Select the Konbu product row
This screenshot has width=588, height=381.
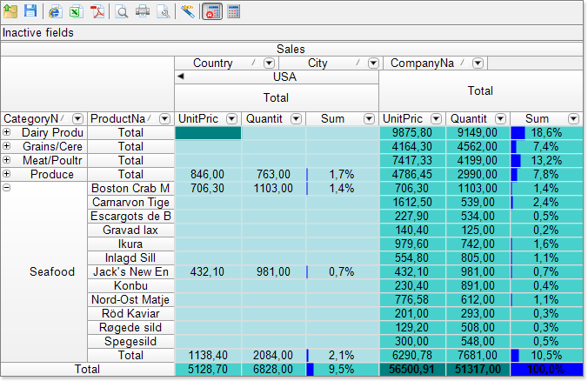click(130, 285)
